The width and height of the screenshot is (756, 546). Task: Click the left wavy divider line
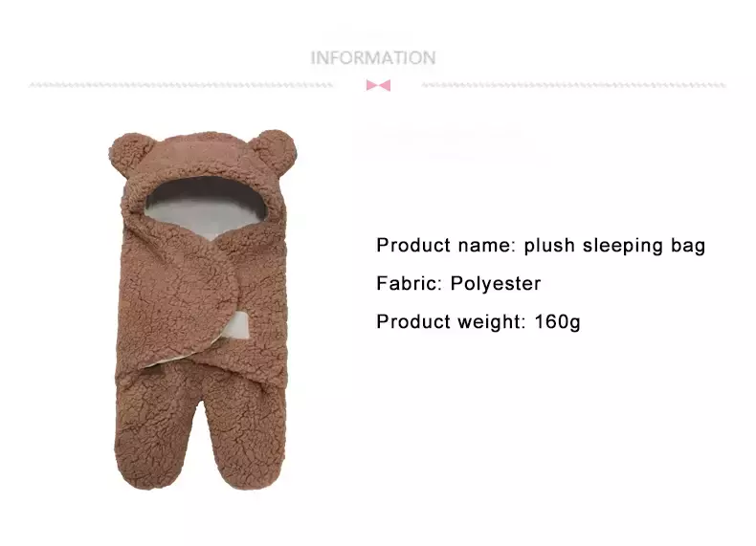point(181,85)
